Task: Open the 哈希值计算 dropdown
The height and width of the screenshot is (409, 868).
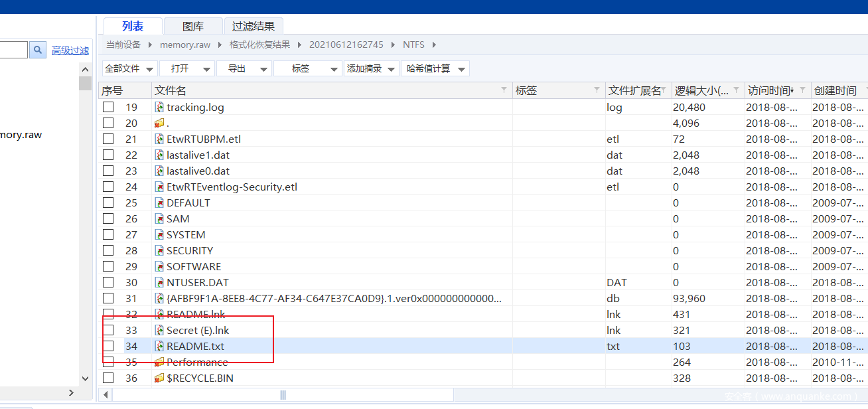Action: tap(435, 68)
